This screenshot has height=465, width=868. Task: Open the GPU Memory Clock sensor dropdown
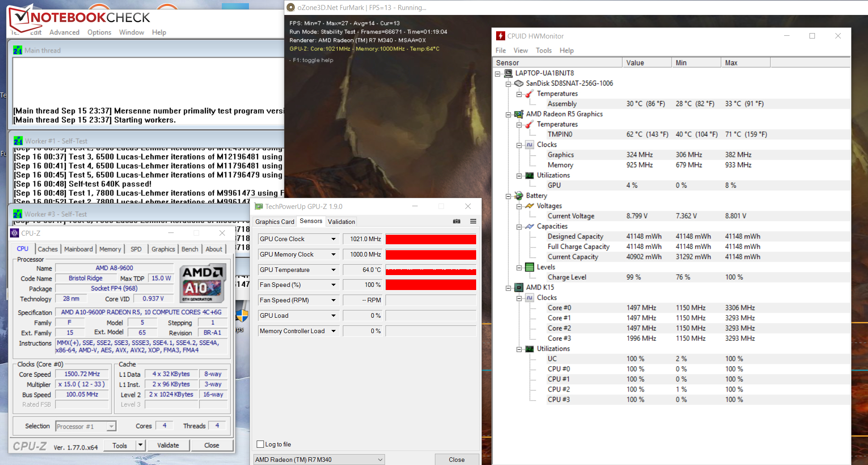pos(333,254)
